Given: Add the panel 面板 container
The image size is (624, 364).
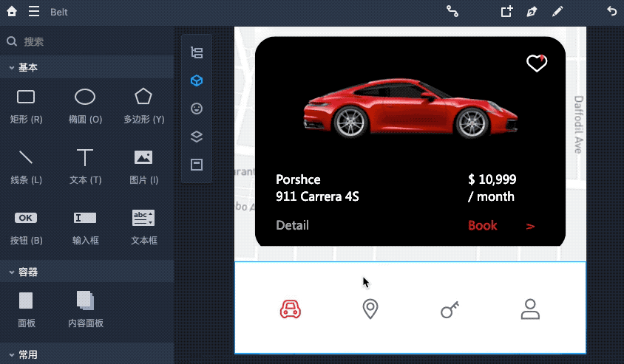Looking at the screenshot, I should pyautogui.click(x=27, y=309).
